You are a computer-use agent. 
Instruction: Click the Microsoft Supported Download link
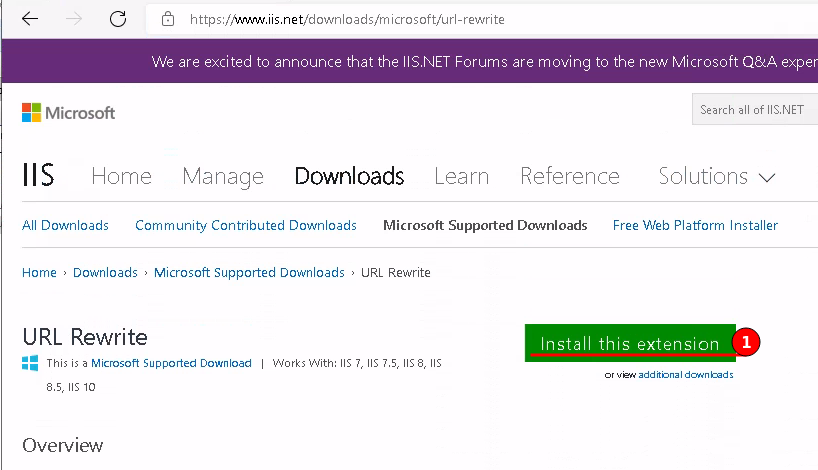tap(171, 363)
